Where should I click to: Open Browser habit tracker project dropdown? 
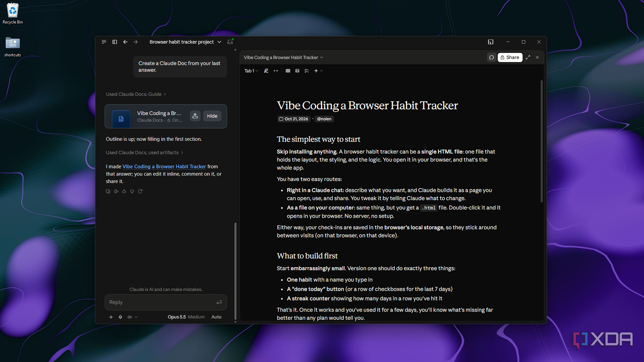[x=185, y=42]
